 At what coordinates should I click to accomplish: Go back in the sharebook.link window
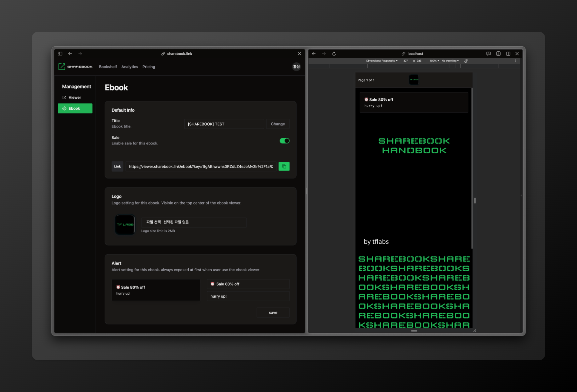70,54
